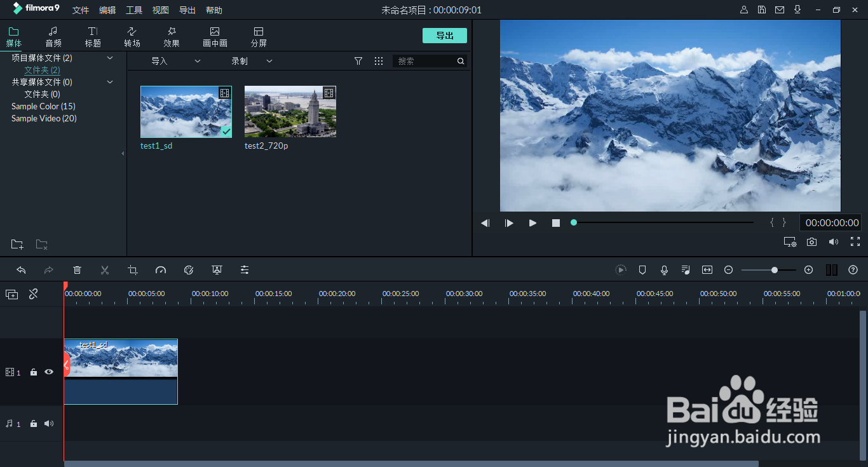868x467 pixels.
Task: Open the Speed control icon
Action: click(x=161, y=269)
